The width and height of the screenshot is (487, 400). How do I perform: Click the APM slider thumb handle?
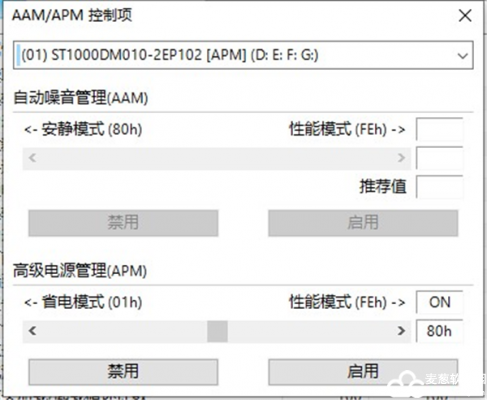[x=217, y=331]
